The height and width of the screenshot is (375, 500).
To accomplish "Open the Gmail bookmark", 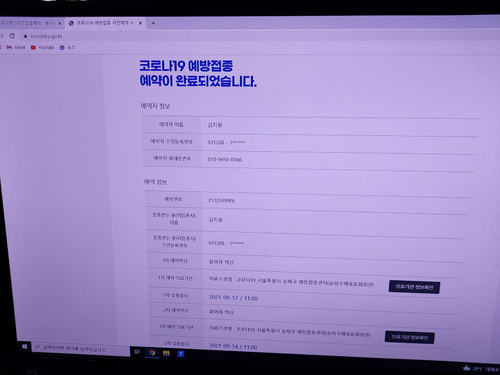I will 16,47.
